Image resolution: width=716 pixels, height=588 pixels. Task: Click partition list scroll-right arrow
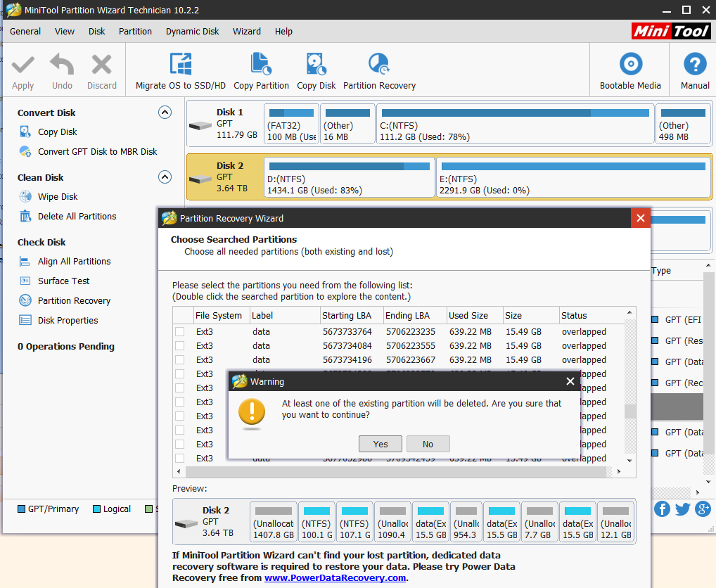pyautogui.click(x=619, y=471)
